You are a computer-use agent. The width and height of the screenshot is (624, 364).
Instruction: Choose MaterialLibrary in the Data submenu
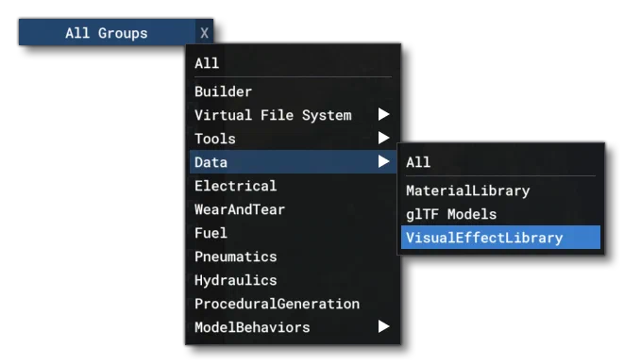click(500, 190)
